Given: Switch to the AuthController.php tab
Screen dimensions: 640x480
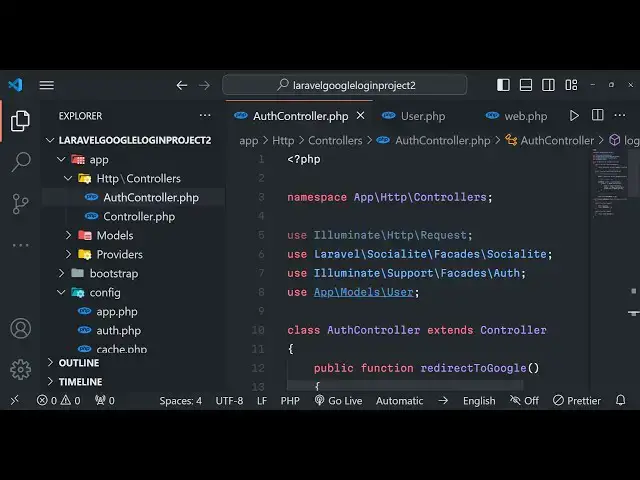Looking at the screenshot, I should (300, 116).
